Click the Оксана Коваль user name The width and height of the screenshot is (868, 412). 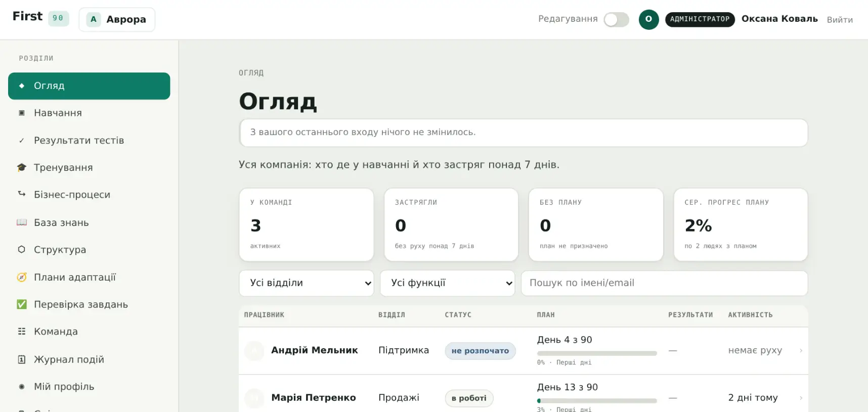tap(779, 19)
